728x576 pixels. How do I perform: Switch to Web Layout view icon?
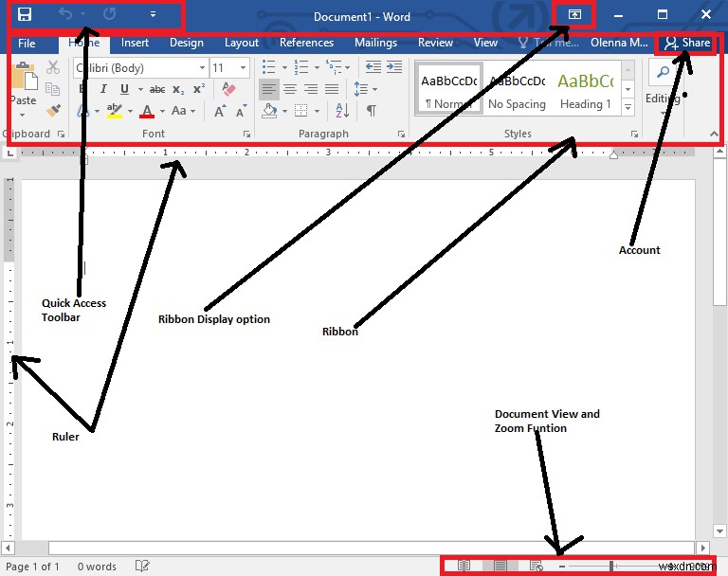(536, 566)
